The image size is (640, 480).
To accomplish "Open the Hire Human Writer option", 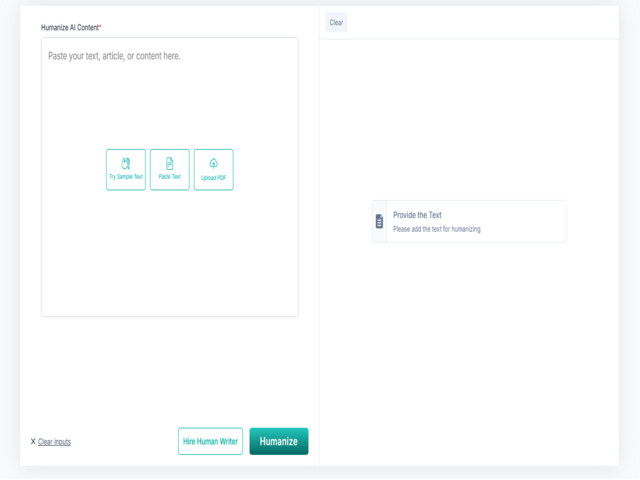I will tap(210, 441).
